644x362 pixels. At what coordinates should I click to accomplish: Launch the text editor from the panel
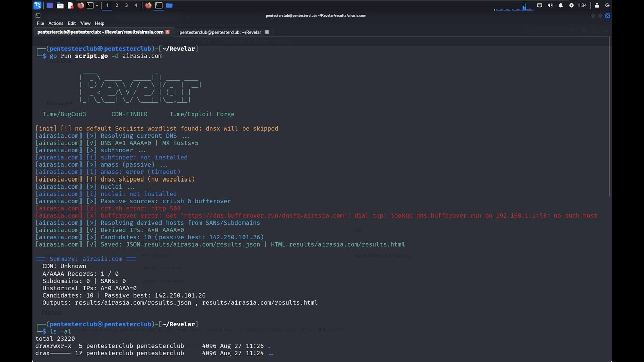coord(70,5)
